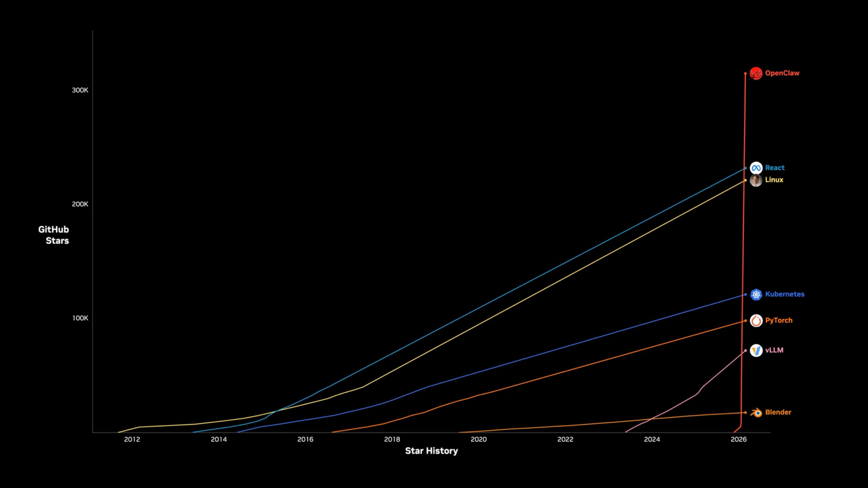This screenshot has width=868, height=488.
Task: Click the endpoint dot of the Blender line
Action: pos(746,413)
